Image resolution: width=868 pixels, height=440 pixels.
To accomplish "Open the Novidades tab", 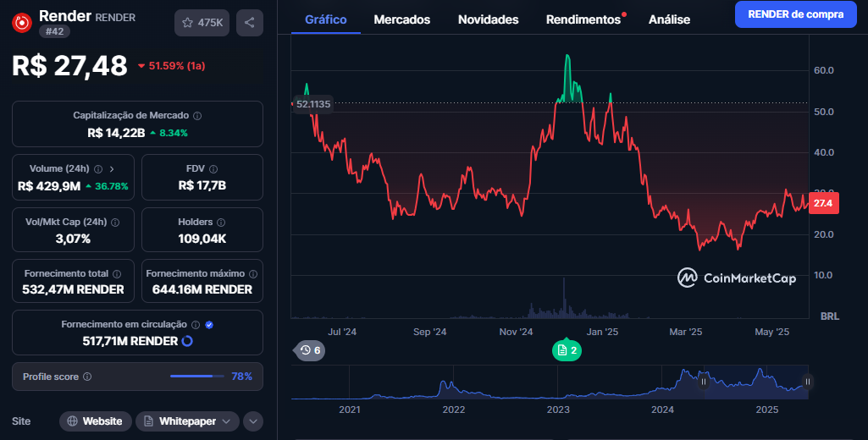I will click(489, 19).
